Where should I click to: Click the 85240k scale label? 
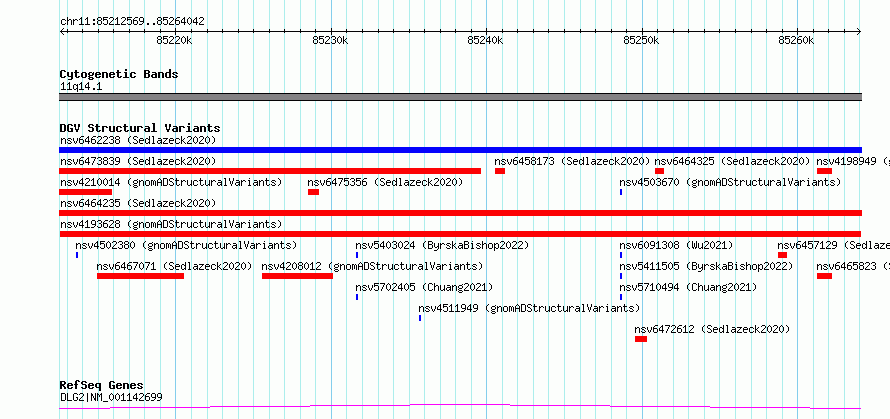coord(485,40)
